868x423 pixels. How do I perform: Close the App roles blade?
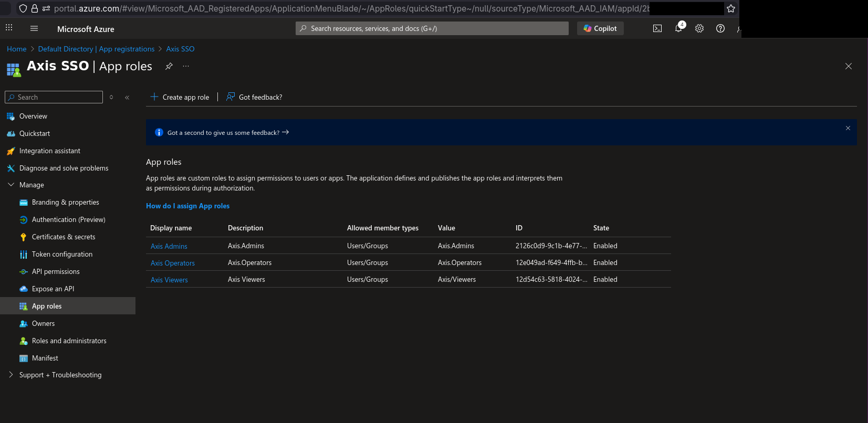point(849,66)
